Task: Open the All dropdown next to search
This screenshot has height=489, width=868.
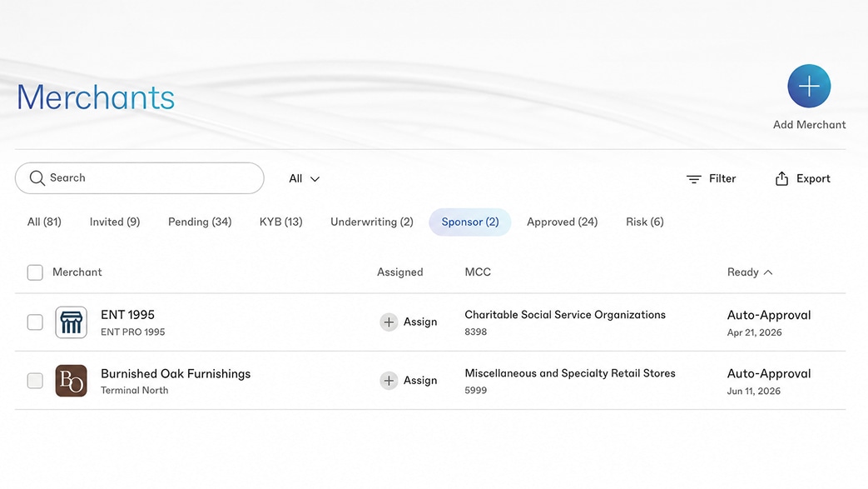Action: (x=304, y=178)
